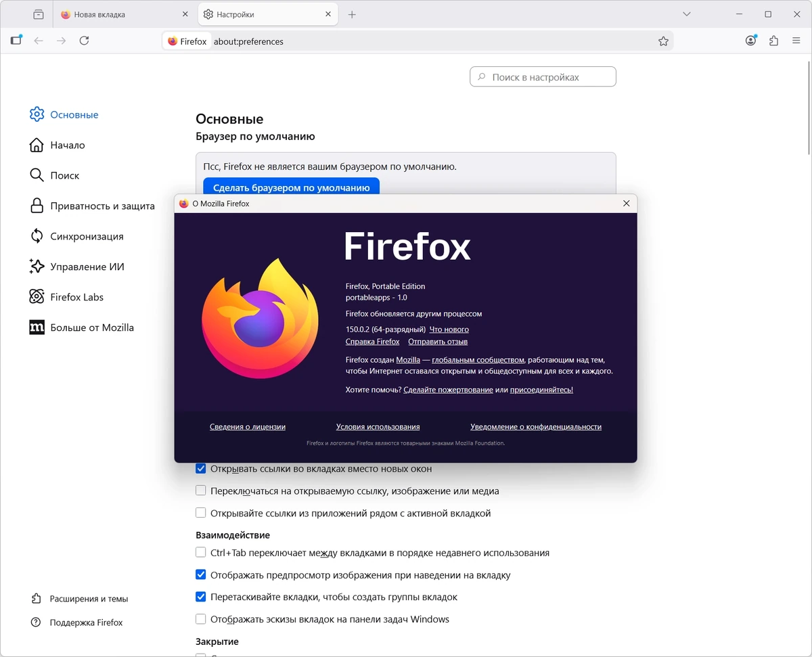The image size is (812, 657).
Task: Open Уведомление о конфиденциальности link
Action: click(536, 427)
